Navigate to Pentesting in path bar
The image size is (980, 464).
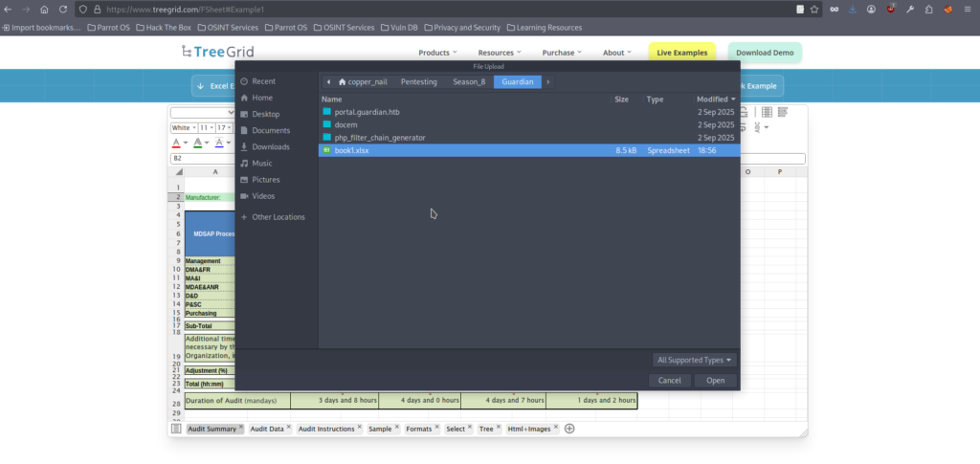pyautogui.click(x=418, y=82)
